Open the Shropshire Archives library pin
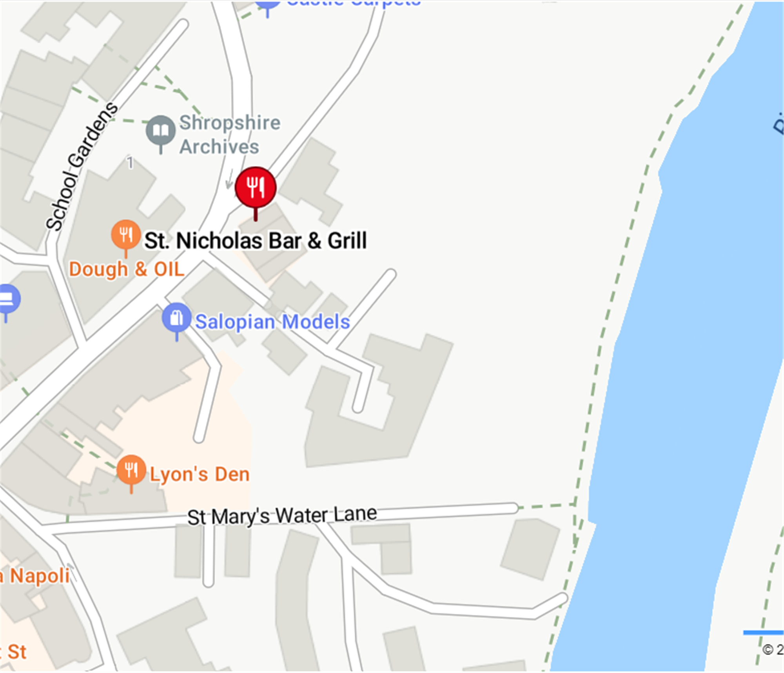 (x=160, y=131)
